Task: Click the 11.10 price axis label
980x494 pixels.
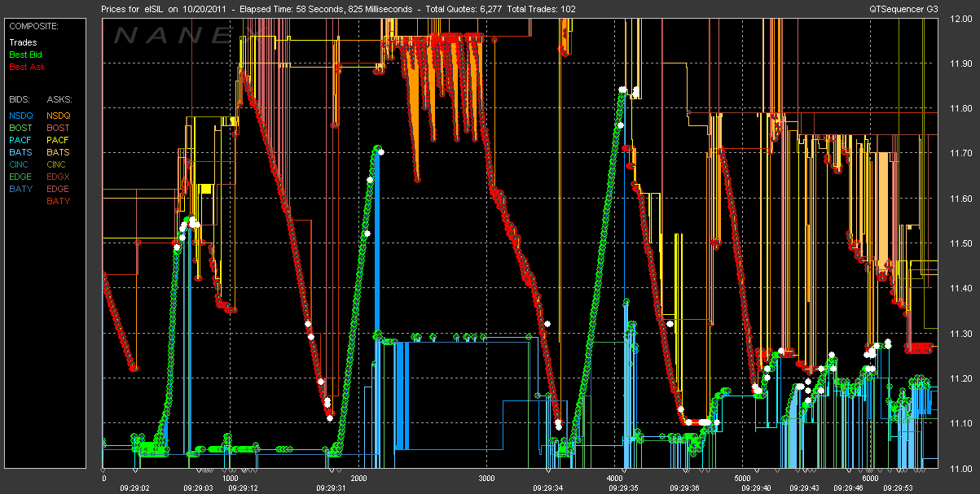Action: [x=960, y=423]
